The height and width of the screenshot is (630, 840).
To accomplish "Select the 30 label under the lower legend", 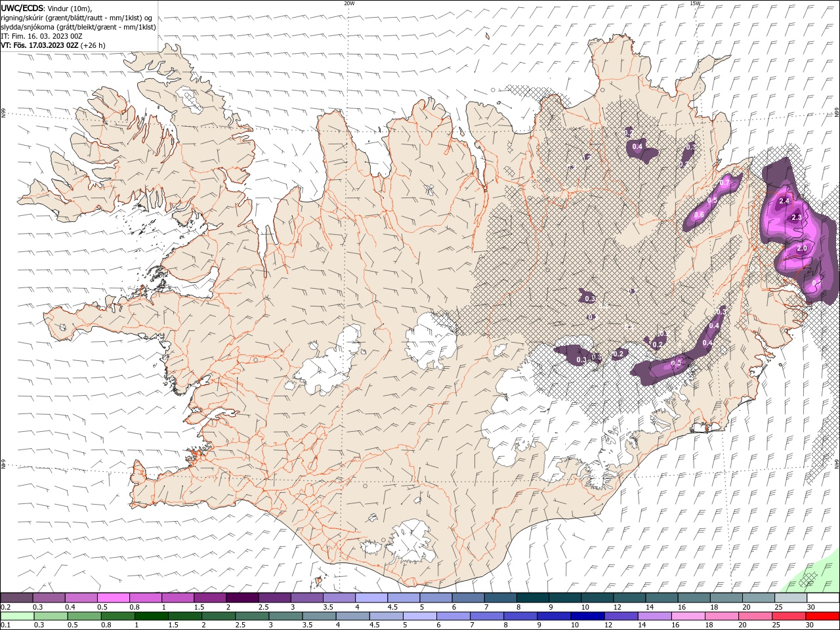I will [810, 625].
